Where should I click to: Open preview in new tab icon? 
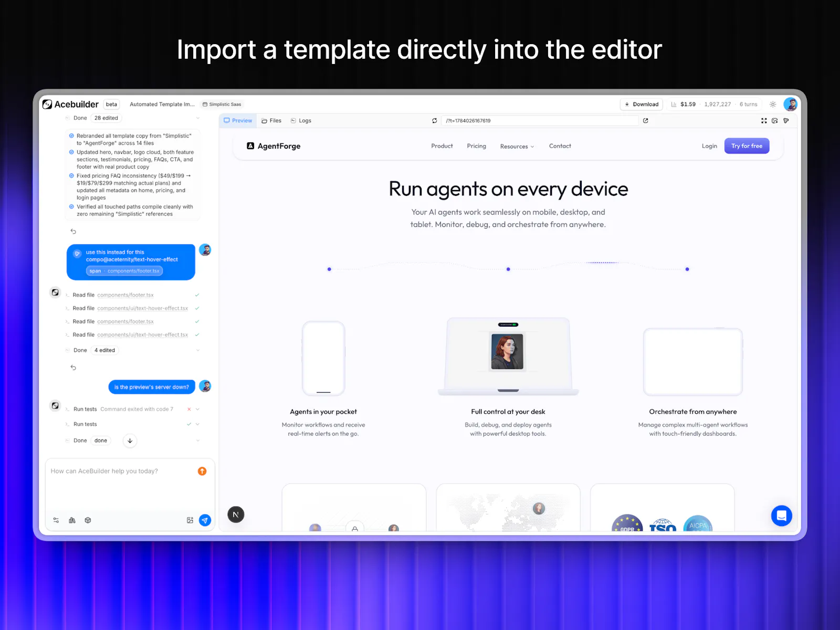point(645,121)
